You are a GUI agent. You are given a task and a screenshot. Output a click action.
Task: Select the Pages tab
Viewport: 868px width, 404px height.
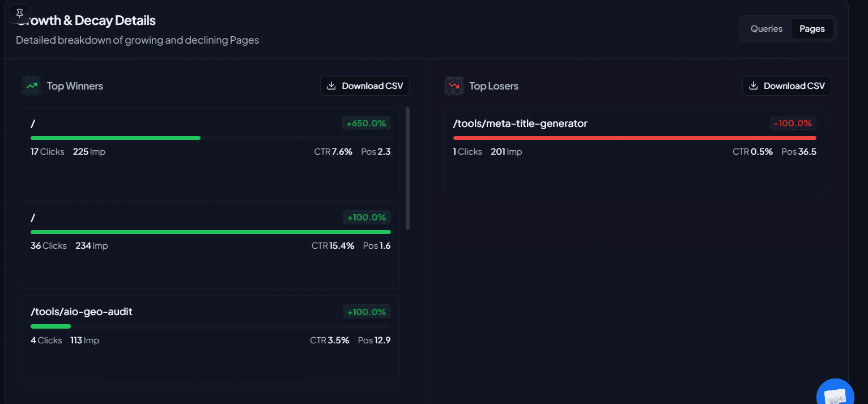pyautogui.click(x=812, y=29)
